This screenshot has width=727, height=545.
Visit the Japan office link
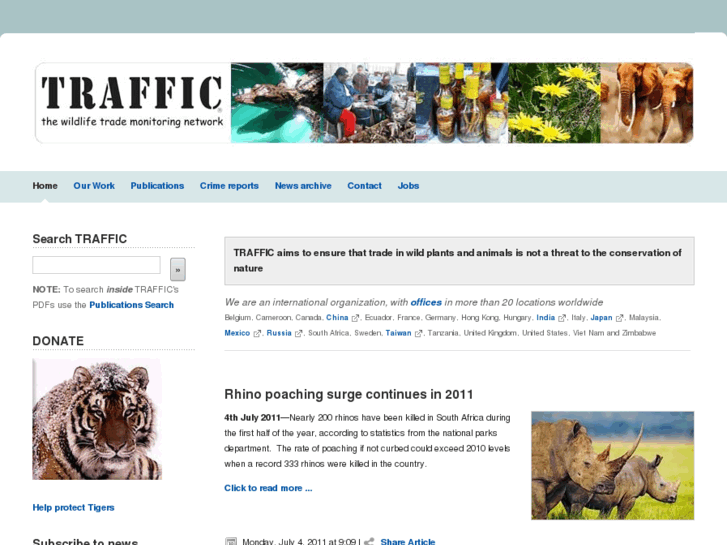(x=601, y=318)
